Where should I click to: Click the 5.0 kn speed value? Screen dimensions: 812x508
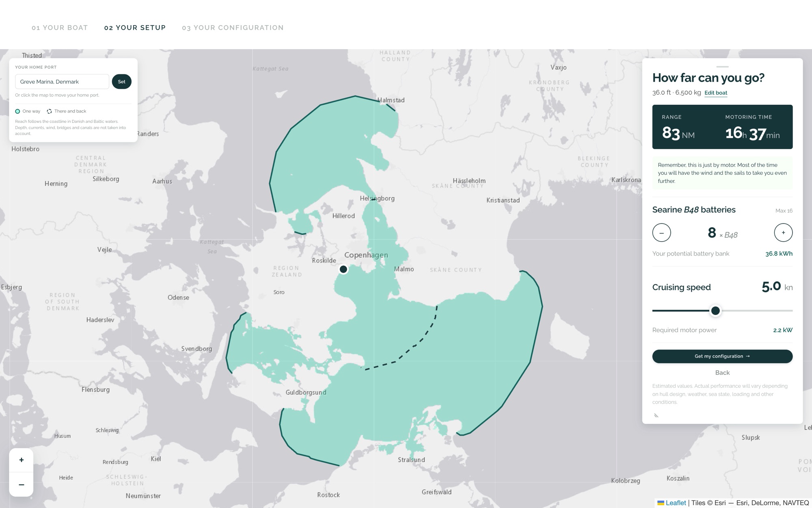click(x=777, y=287)
